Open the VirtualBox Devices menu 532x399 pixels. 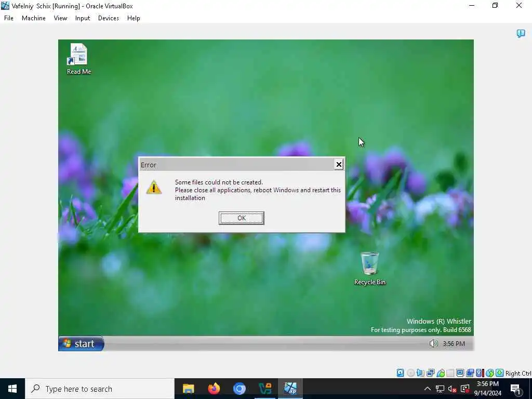(x=108, y=18)
